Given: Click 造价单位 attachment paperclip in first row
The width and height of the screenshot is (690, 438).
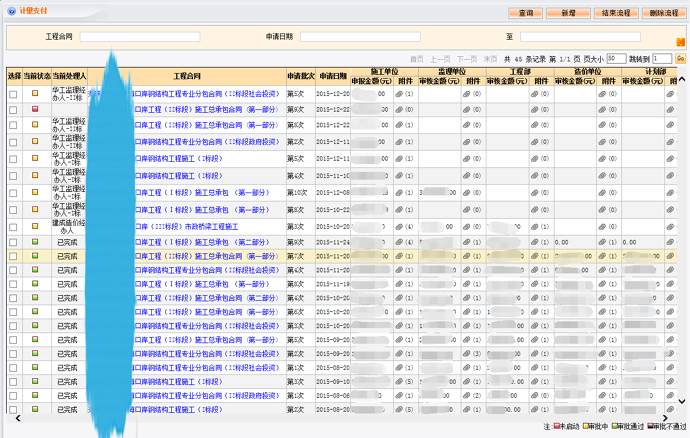Looking at the screenshot, I should pos(601,93).
